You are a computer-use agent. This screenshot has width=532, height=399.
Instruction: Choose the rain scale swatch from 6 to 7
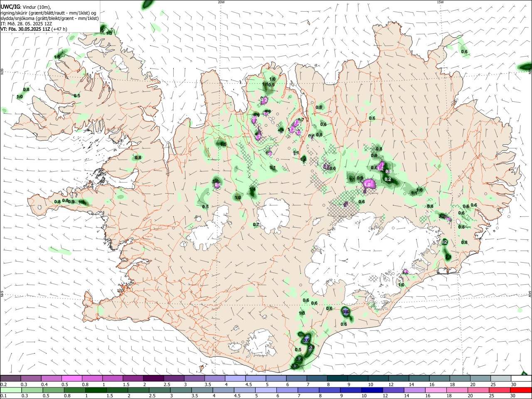tap(287, 390)
